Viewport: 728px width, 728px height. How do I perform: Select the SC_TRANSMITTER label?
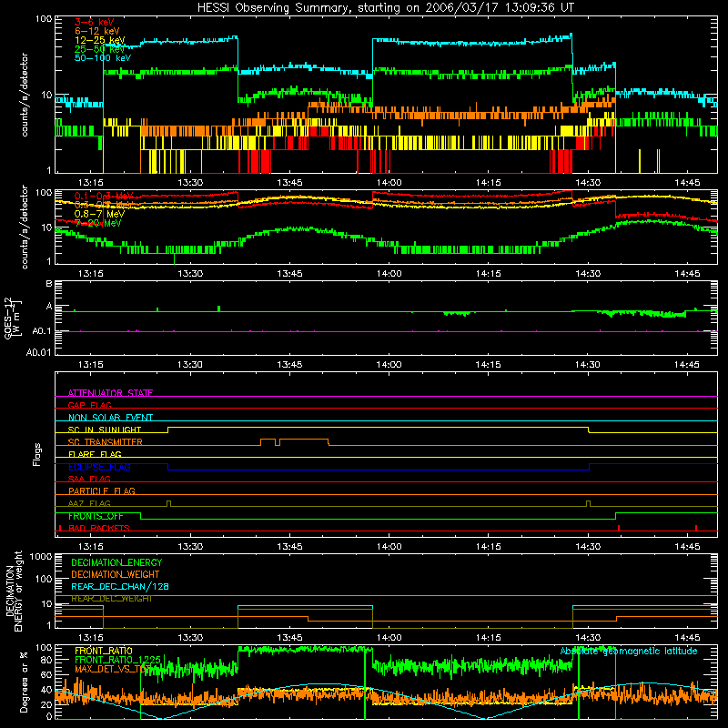105,442
